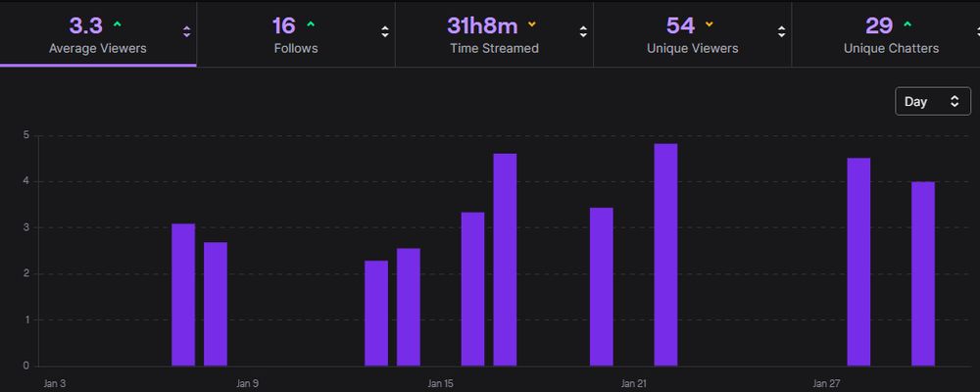Select the Follows metric tab

tap(296, 34)
